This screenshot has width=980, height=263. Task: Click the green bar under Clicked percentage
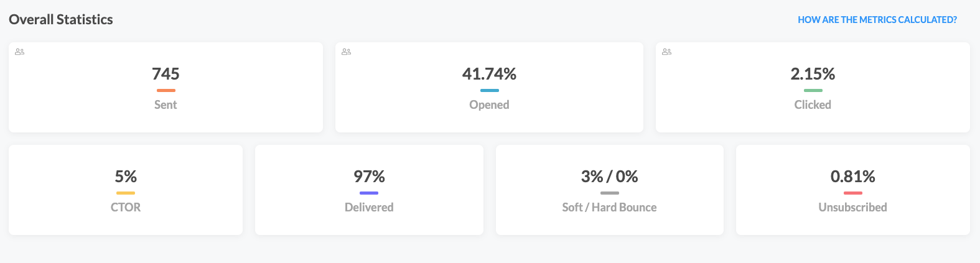pos(813,91)
